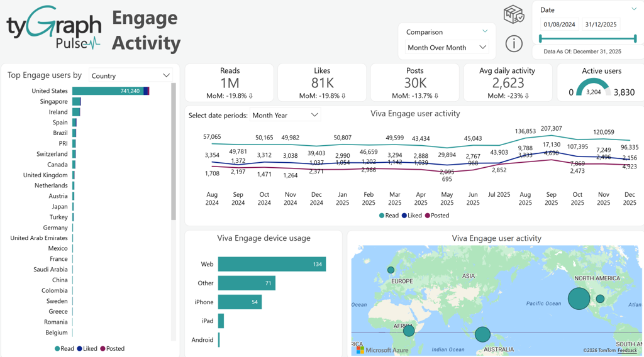Image resolution: width=644 pixels, height=357 pixels.
Task: Toggle Liked legend under country chart
Action: (87, 348)
